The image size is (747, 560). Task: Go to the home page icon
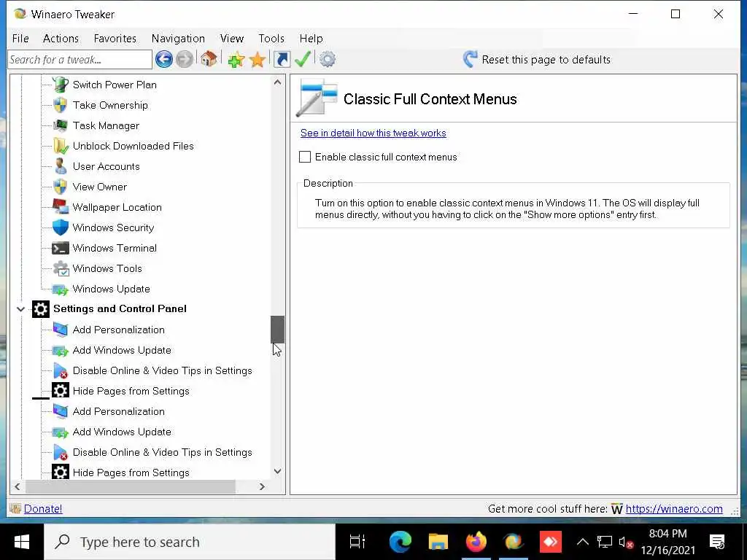(209, 59)
